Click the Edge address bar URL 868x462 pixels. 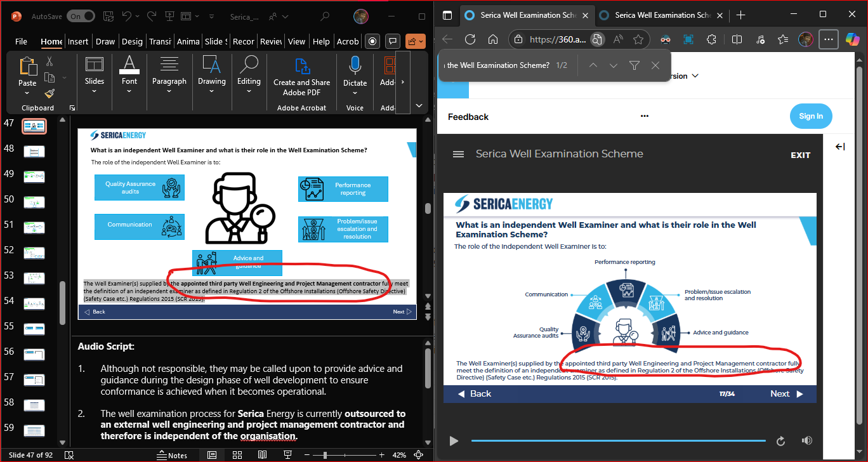[x=558, y=39]
